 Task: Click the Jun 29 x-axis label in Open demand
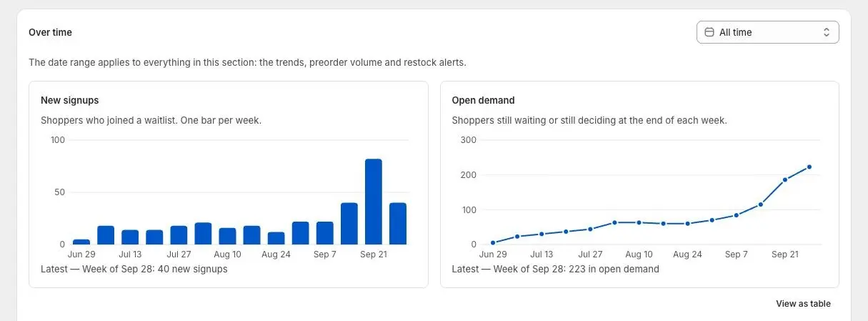(x=493, y=254)
